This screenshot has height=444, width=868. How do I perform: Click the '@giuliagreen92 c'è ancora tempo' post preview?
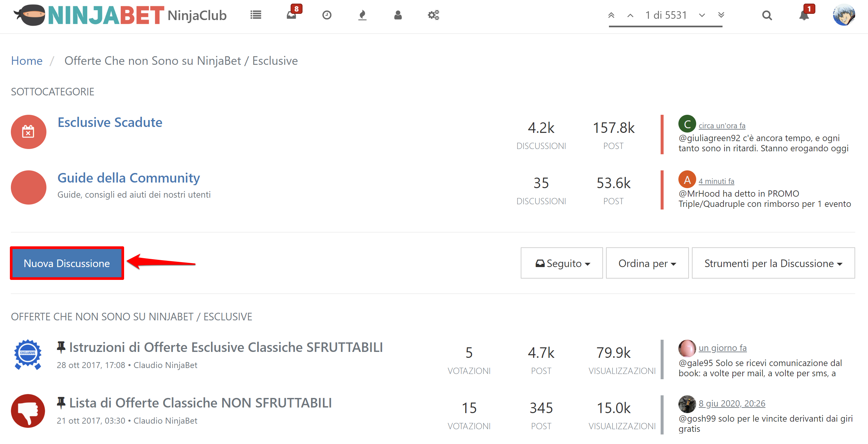(763, 143)
